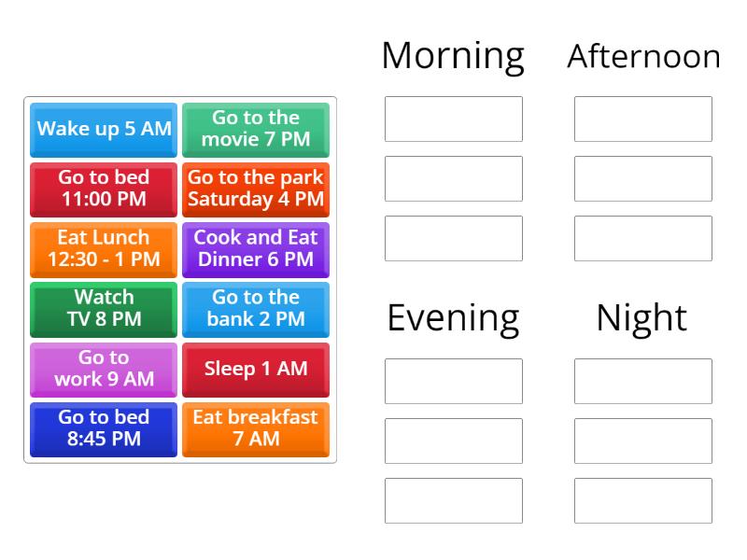Select the 'Go to the bank 2 PM' tile
The width and height of the screenshot is (747, 560).
(x=256, y=308)
